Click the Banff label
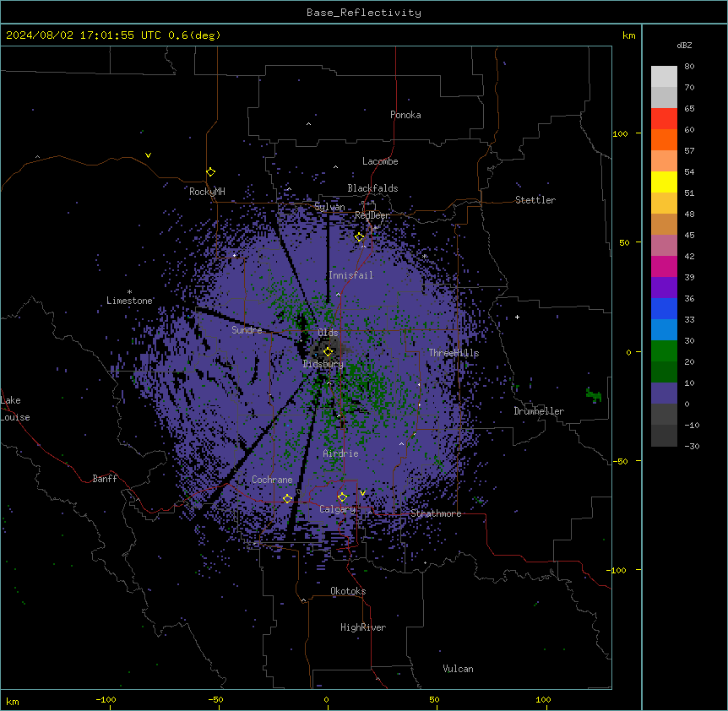Image resolution: width=728 pixels, height=711 pixels. 105,479
